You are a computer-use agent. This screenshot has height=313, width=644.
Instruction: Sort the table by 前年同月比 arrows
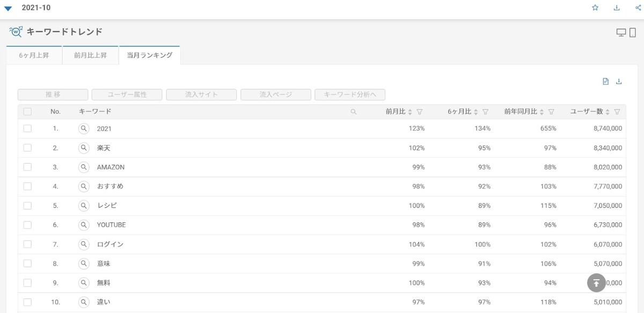[x=542, y=112]
